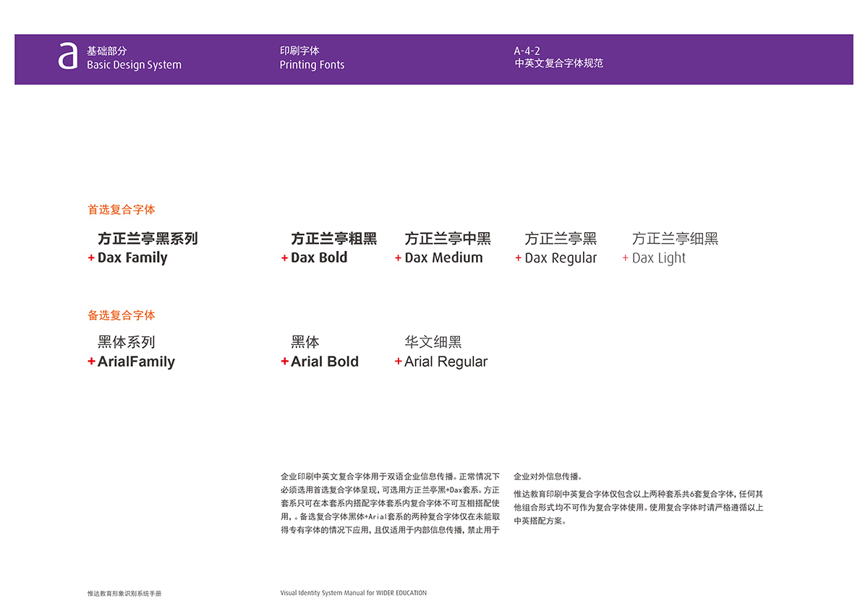Click the red plus before Dax Bold
Image resolution: width=868 pixels, height=614 pixels.
(x=284, y=258)
